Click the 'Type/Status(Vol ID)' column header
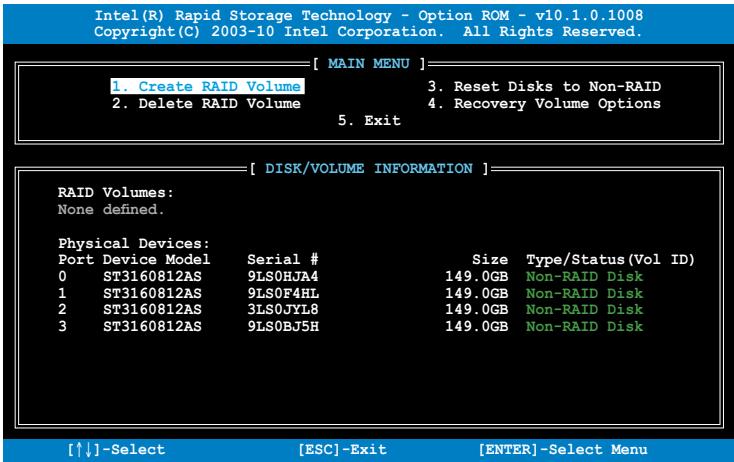This screenshot has width=734, height=462. click(610, 259)
